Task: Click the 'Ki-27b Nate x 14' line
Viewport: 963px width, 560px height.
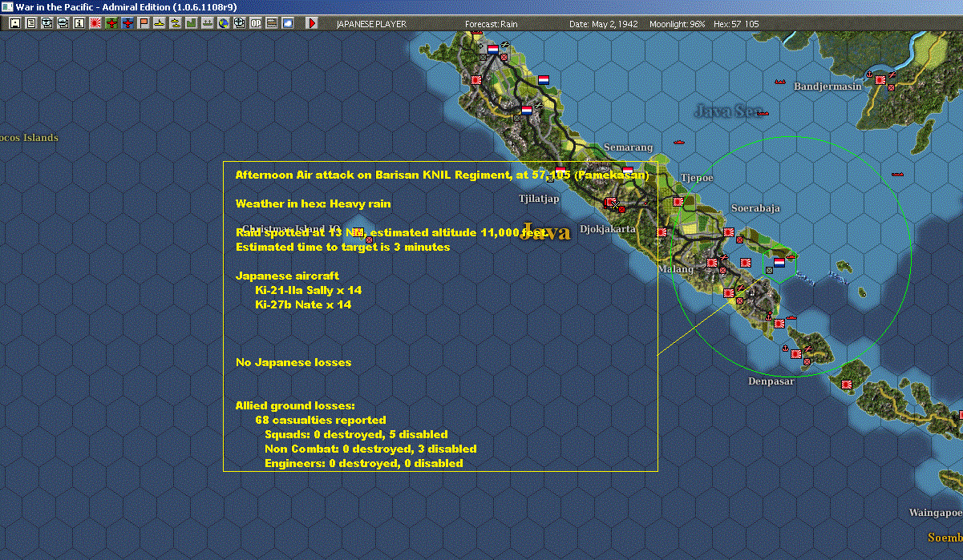Action: tap(303, 304)
